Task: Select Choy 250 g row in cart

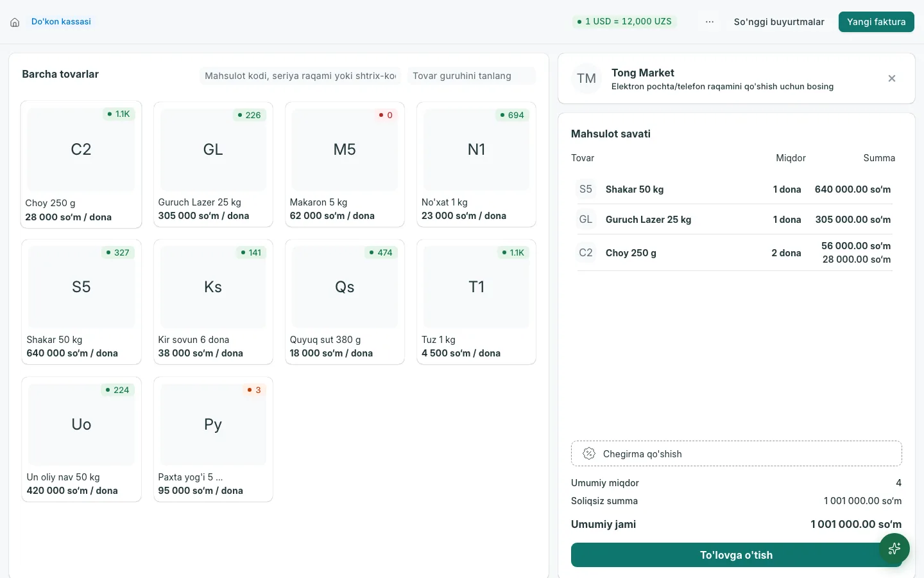Action: pyautogui.click(x=735, y=253)
